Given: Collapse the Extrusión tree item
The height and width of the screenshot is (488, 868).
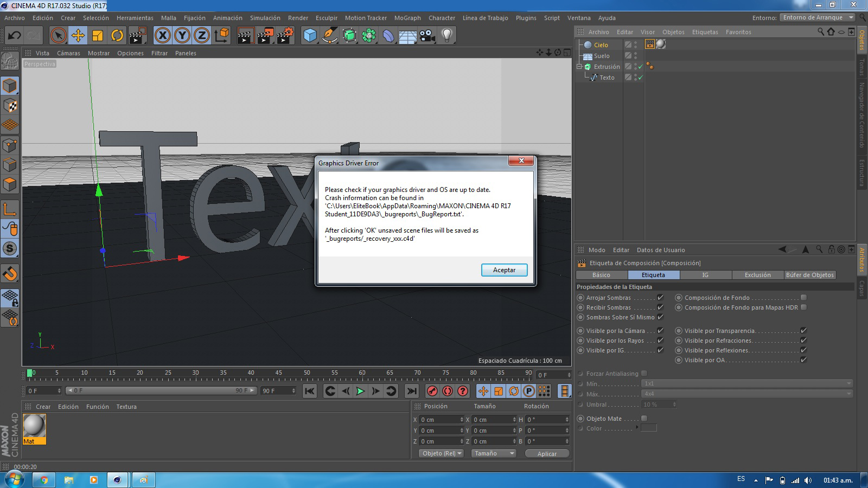Looking at the screenshot, I should (x=579, y=67).
